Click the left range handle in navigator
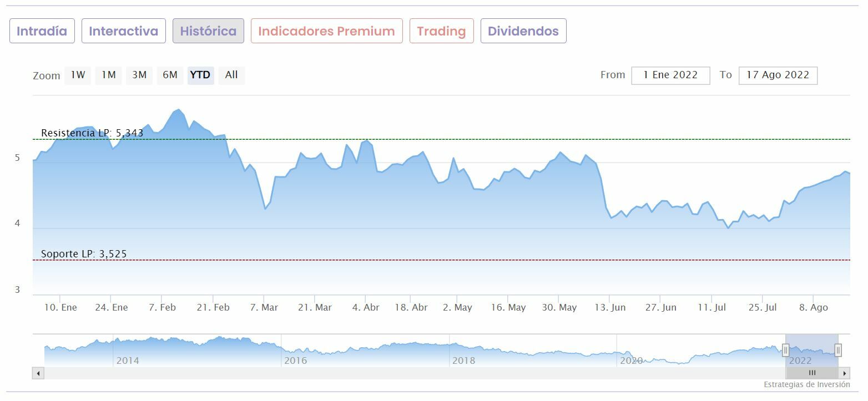Image resolution: width=868 pixels, height=401 pixels. coord(785,350)
